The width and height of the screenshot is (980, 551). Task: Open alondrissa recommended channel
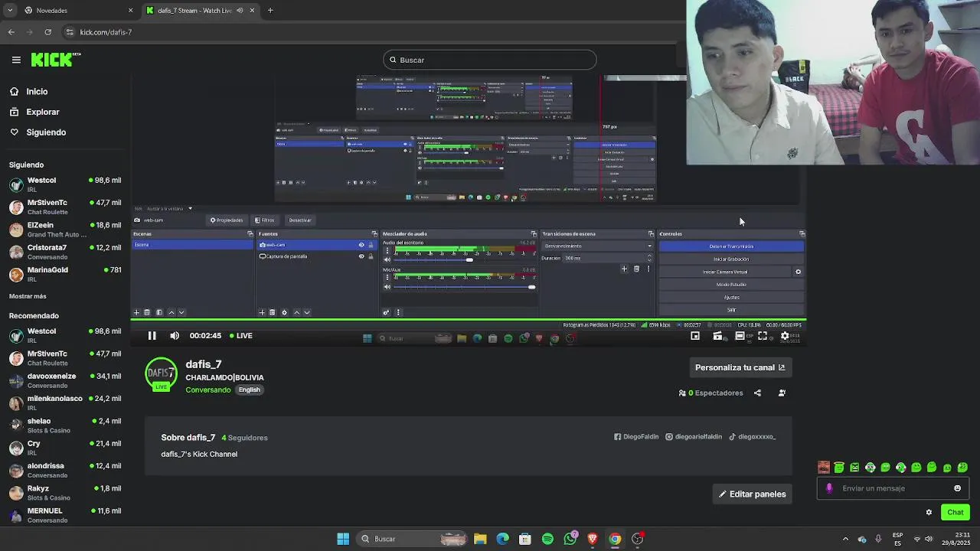64,470
